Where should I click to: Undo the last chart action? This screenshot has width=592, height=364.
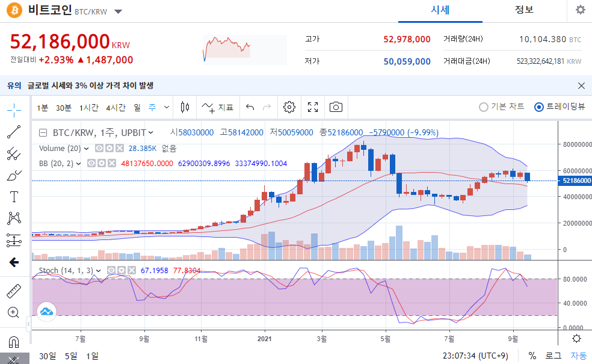tap(250, 107)
